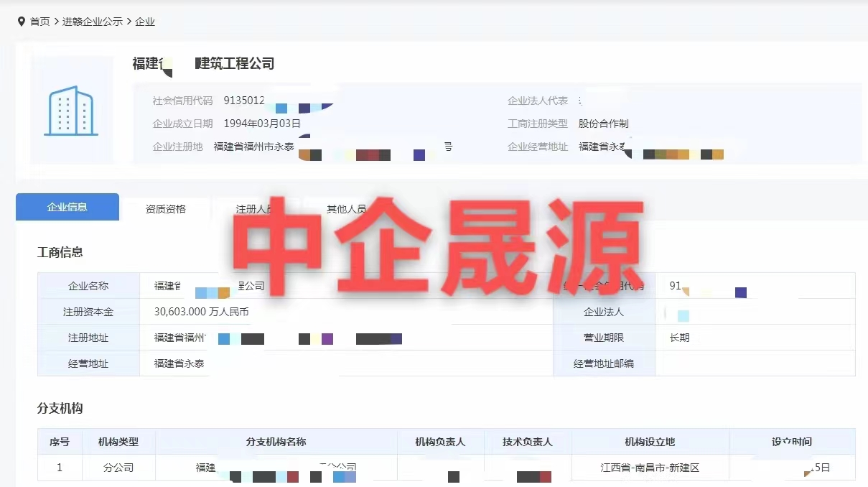Click the 注册资本金 label cell

pyautogui.click(x=88, y=312)
